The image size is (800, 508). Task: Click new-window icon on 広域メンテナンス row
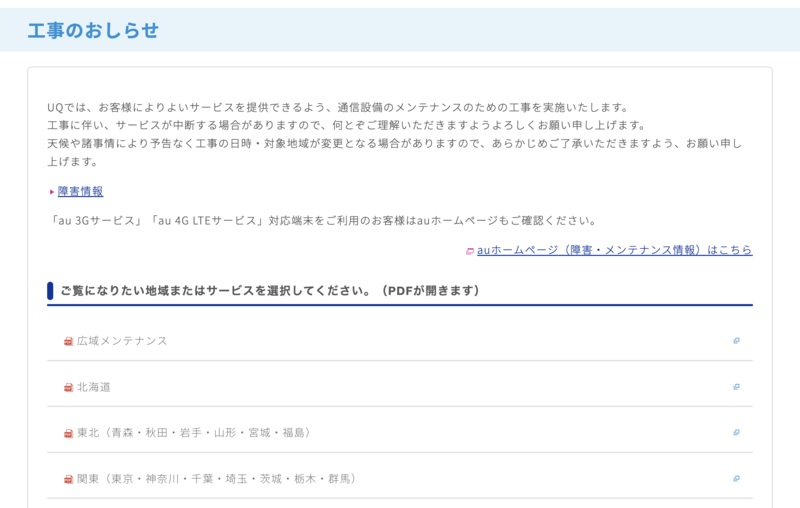pos(736,341)
